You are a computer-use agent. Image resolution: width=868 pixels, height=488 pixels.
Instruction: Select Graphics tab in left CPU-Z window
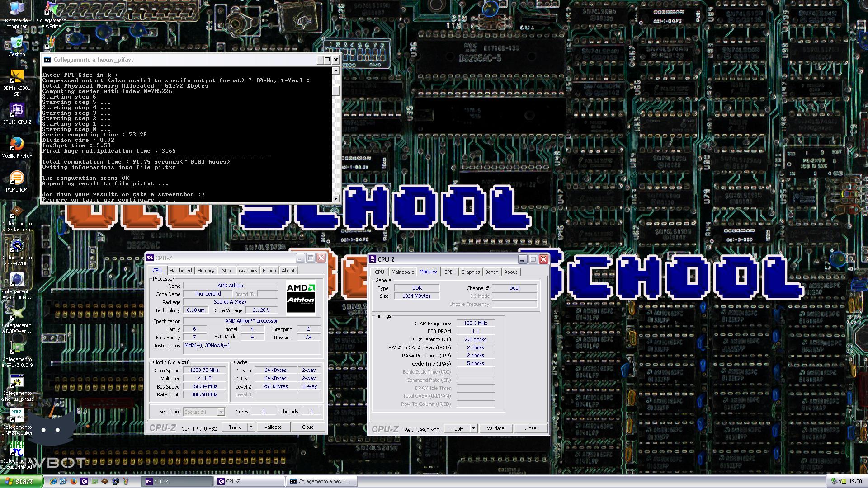(248, 271)
